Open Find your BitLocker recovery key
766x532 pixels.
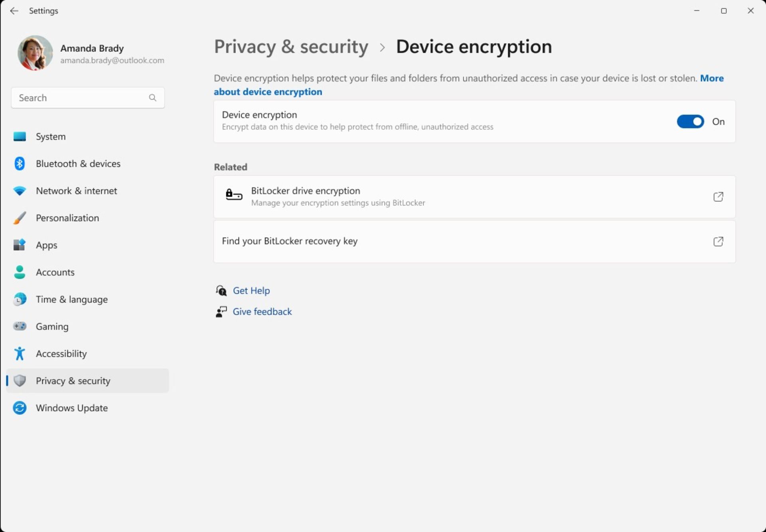474,241
